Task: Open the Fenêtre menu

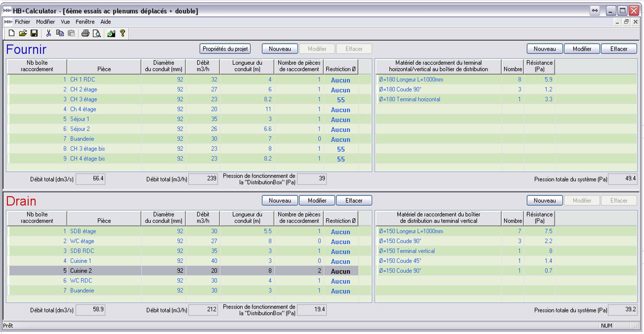Action: (x=85, y=22)
